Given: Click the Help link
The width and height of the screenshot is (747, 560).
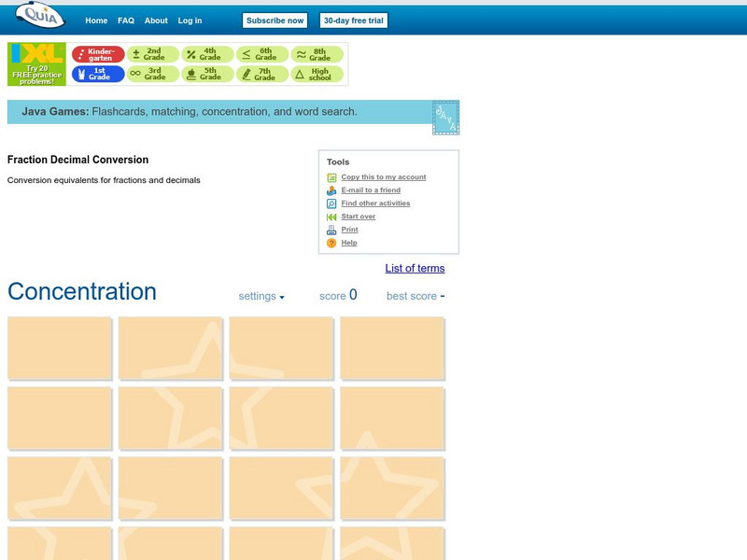Looking at the screenshot, I should pyautogui.click(x=349, y=243).
